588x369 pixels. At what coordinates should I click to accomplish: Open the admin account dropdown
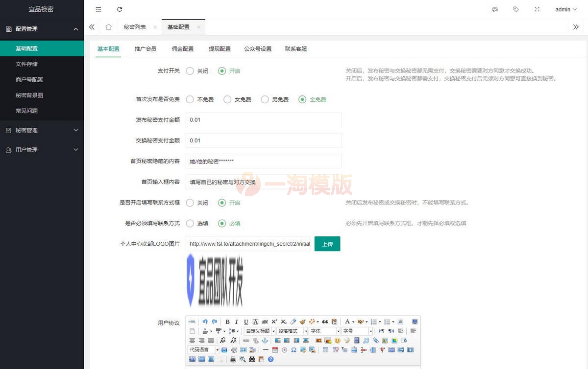tap(566, 9)
